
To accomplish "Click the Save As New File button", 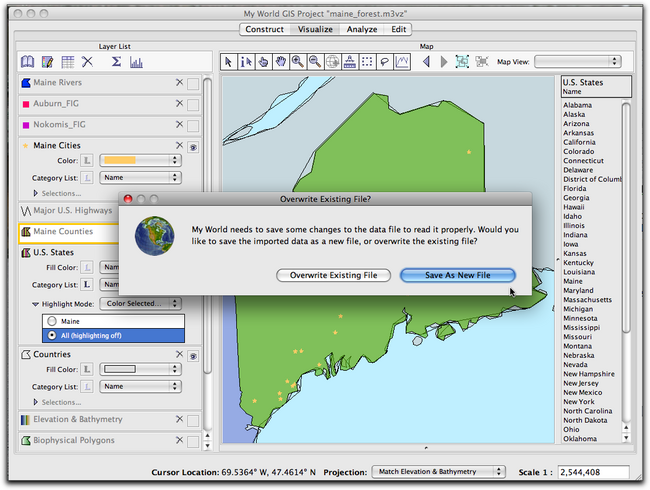I will 457,275.
